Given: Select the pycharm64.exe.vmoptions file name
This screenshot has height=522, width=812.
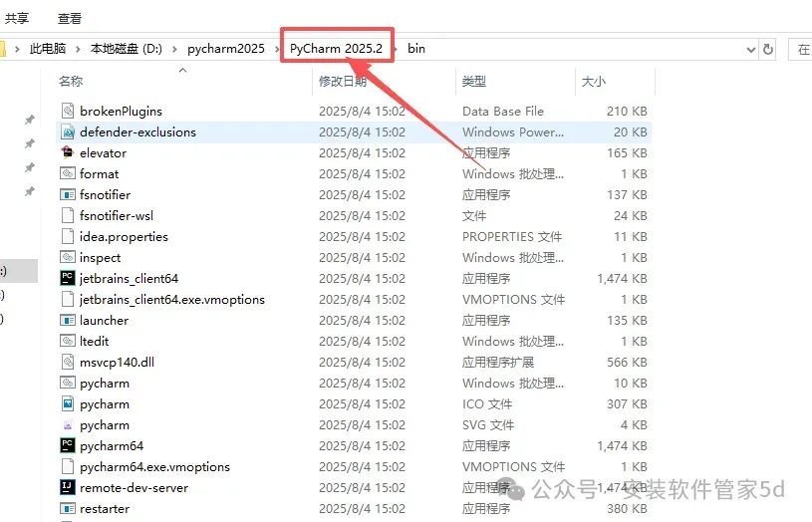Looking at the screenshot, I should pos(154,466).
